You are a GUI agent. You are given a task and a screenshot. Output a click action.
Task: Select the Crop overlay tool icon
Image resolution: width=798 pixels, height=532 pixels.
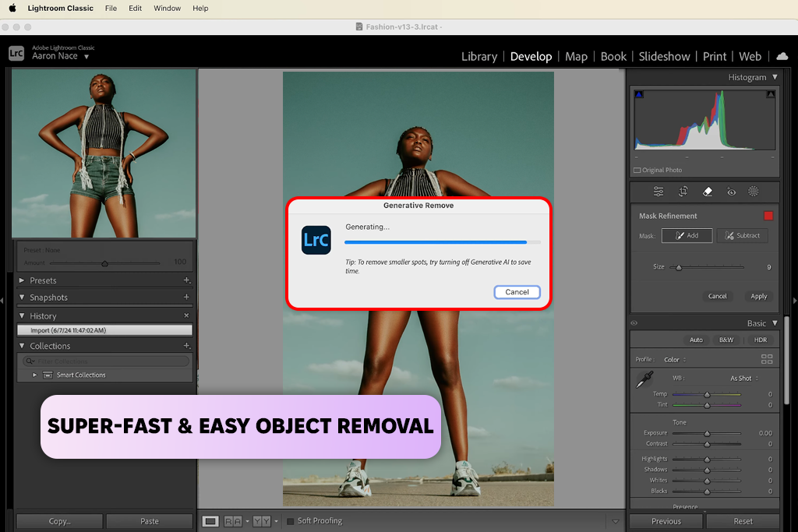coord(683,192)
